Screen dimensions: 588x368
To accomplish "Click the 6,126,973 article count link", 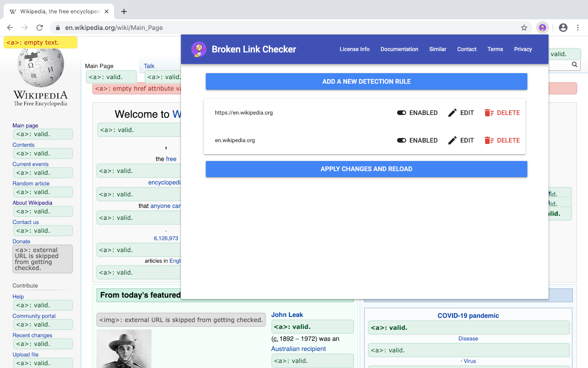I will click(166, 238).
